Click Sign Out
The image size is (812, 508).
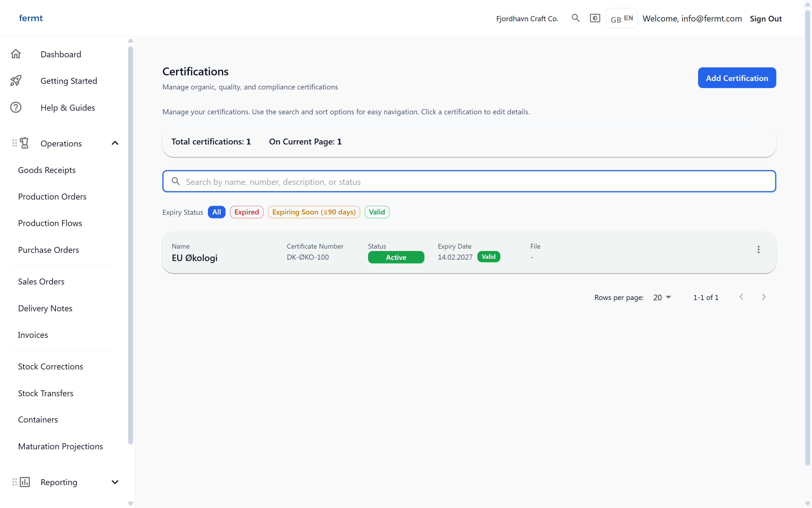[766, 18]
